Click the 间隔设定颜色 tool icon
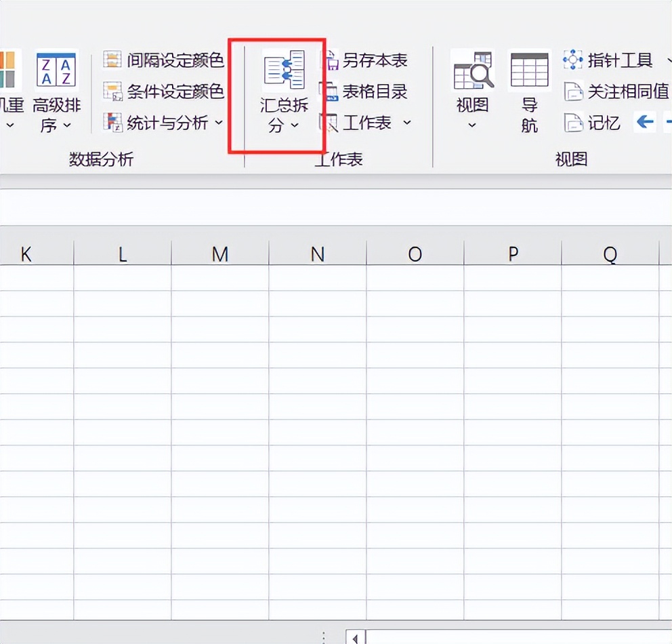Viewport: 672px width, 644px height. 112,60
